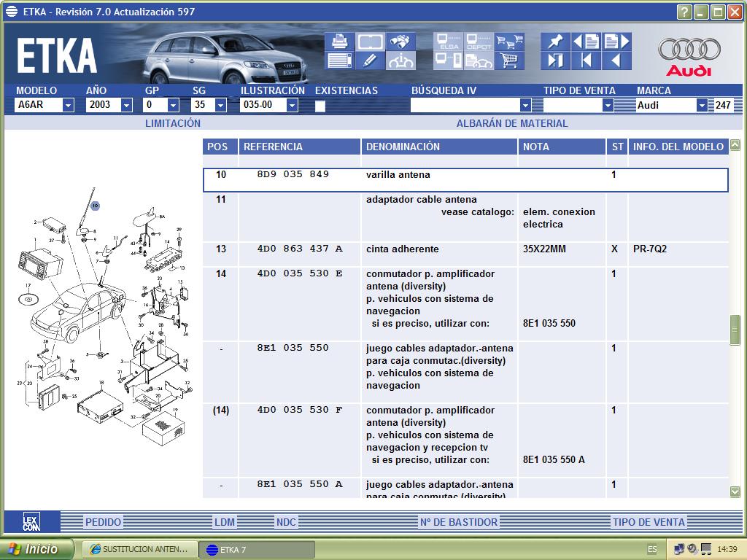Click the list view icon below the printer
Screen dimensions: 747x560
click(x=339, y=61)
